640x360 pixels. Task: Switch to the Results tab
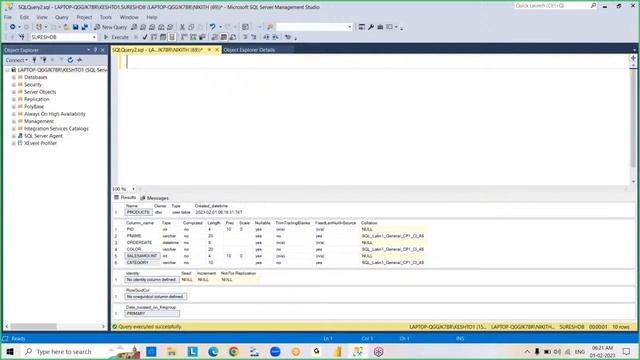pos(125,198)
